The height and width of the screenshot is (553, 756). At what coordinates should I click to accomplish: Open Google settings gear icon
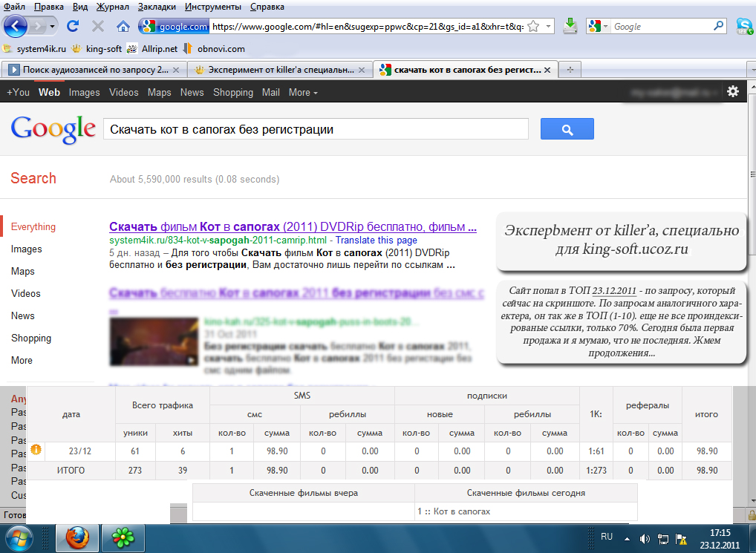tap(733, 91)
